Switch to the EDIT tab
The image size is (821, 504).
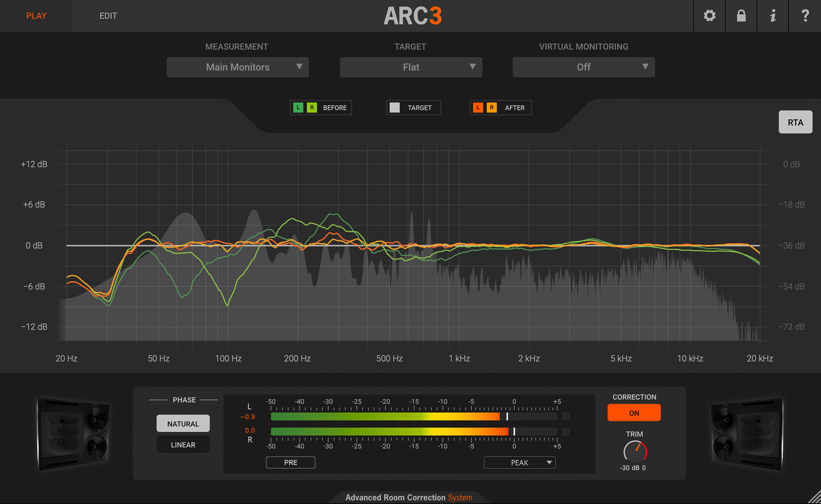pyautogui.click(x=108, y=16)
